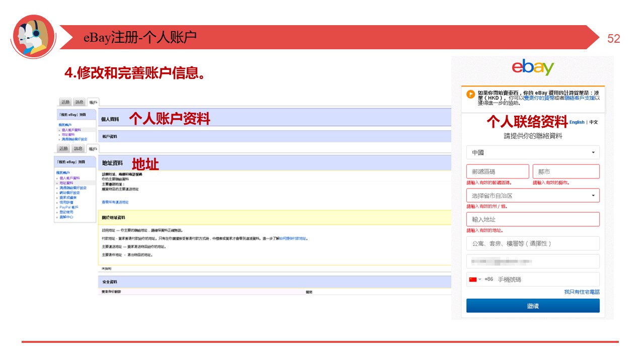Follow the 如何提供付款地址 link
The width and height of the screenshot is (644, 362).
pos(293,238)
